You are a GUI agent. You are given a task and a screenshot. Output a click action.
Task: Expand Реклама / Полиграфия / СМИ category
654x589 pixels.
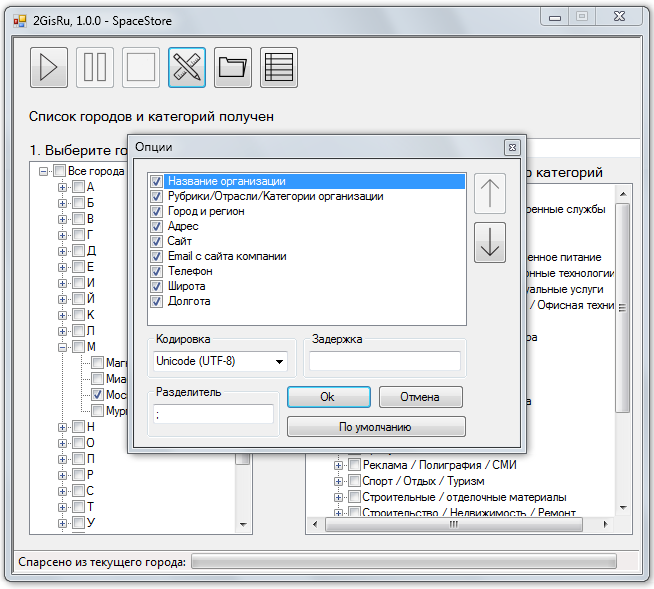tap(338, 465)
